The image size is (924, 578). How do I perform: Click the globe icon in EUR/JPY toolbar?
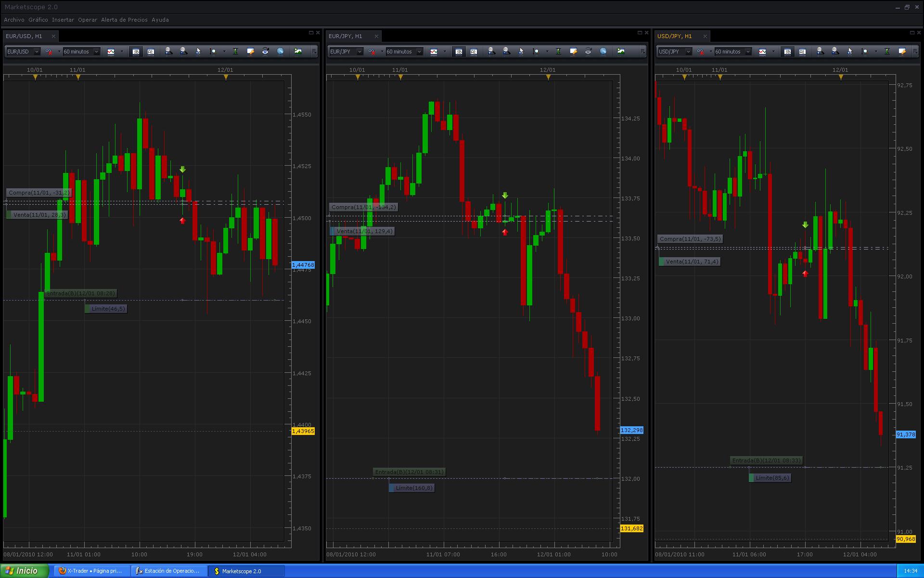pos(603,51)
